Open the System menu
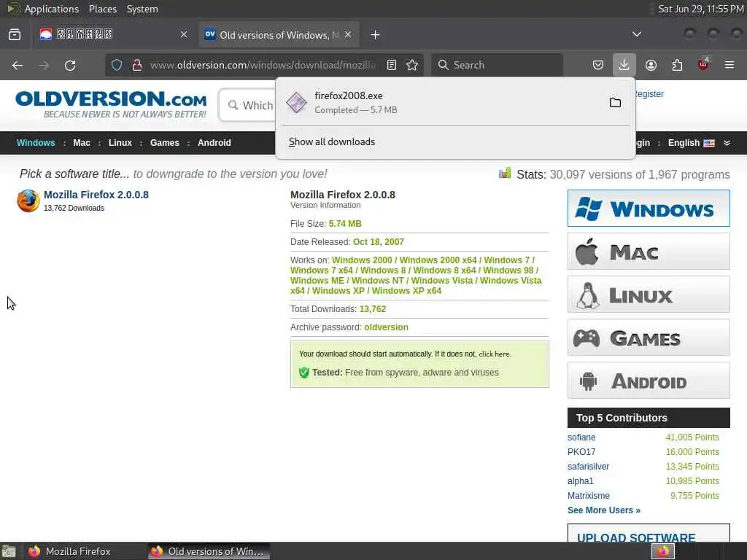This screenshot has width=747, height=560. click(x=142, y=9)
